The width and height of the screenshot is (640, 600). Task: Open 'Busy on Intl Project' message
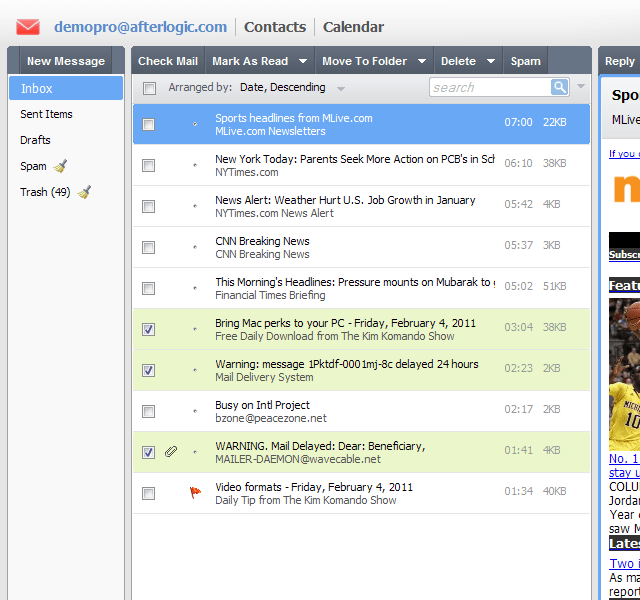[262, 405]
